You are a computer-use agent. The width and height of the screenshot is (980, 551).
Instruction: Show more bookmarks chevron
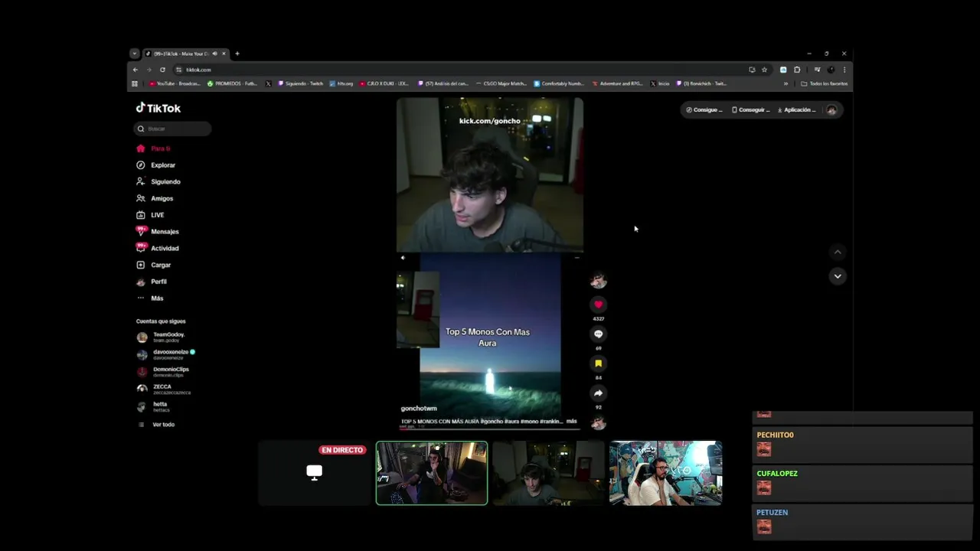pyautogui.click(x=786, y=83)
